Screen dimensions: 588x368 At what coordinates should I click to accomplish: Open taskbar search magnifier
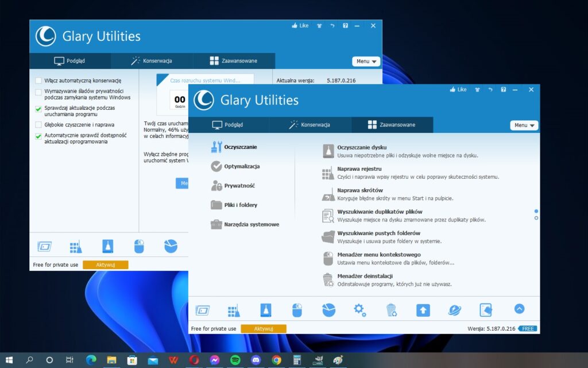coord(29,360)
